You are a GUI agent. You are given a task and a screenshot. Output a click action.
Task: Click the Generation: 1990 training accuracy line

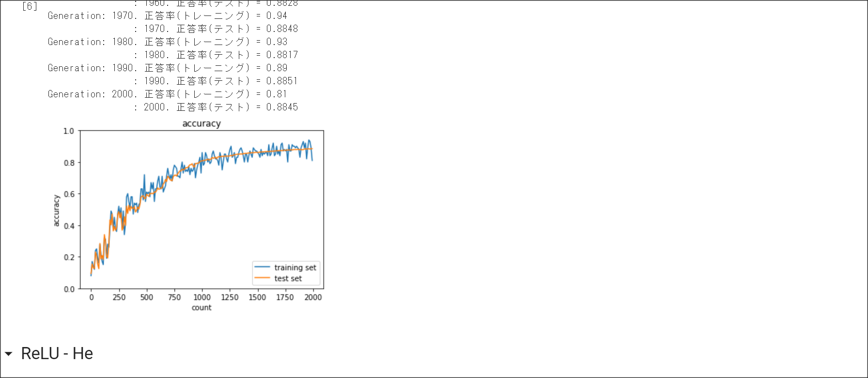(168, 68)
